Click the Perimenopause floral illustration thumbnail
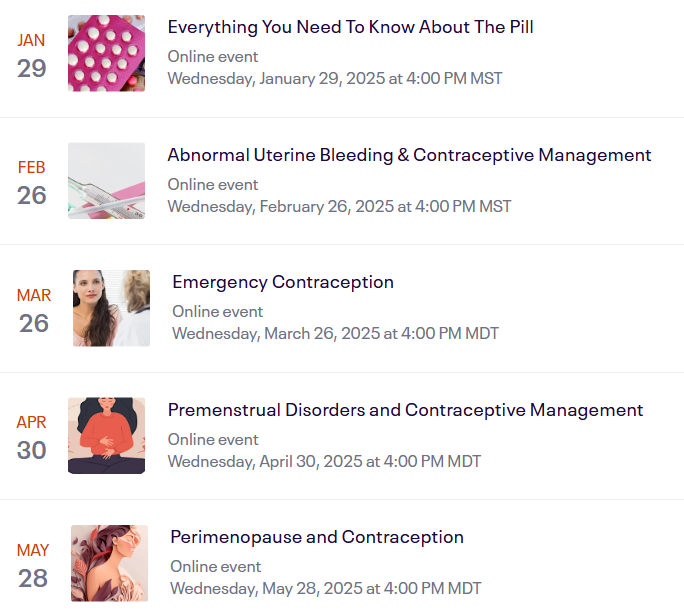The image size is (684, 616). coord(109,563)
